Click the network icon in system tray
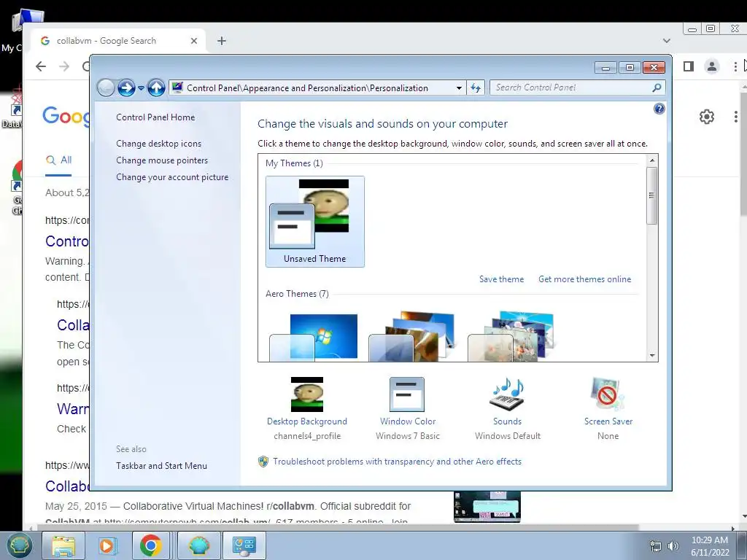The height and width of the screenshot is (560, 747). [656, 546]
